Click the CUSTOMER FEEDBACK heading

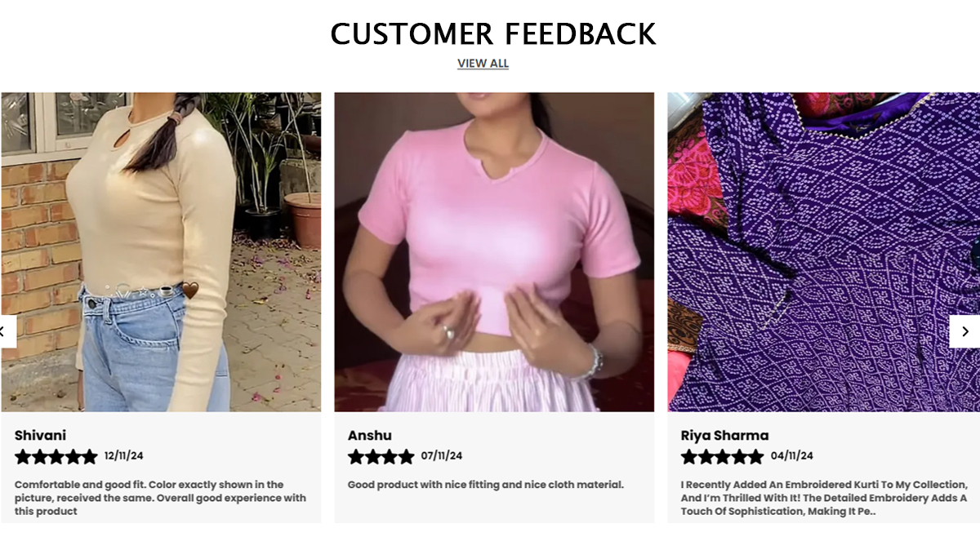pyautogui.click(x=493, y=34)
